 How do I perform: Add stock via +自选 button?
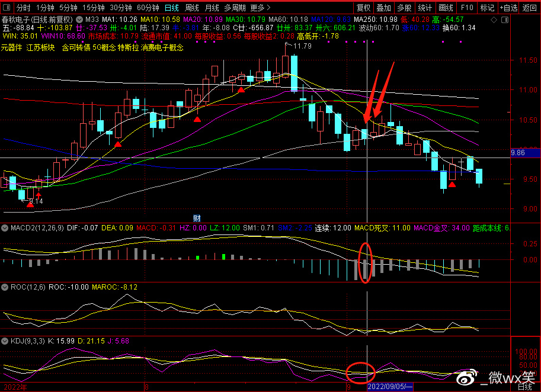[508, 8]
